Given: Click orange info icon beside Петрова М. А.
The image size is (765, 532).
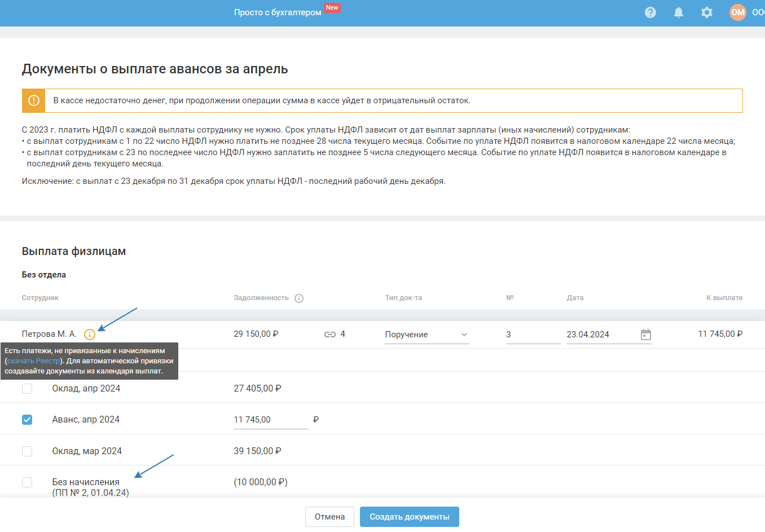Looking at the screenshot, I should [x=89, y=335].
